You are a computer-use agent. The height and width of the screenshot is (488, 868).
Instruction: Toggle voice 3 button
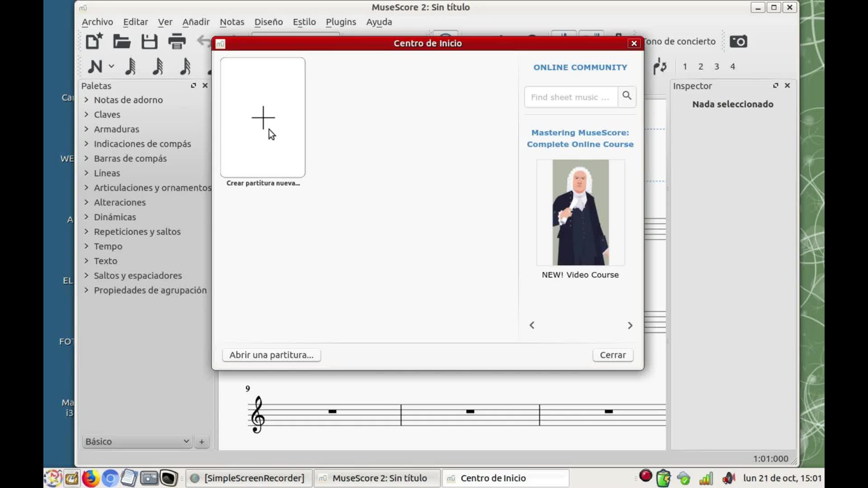(x=717, y=66)
